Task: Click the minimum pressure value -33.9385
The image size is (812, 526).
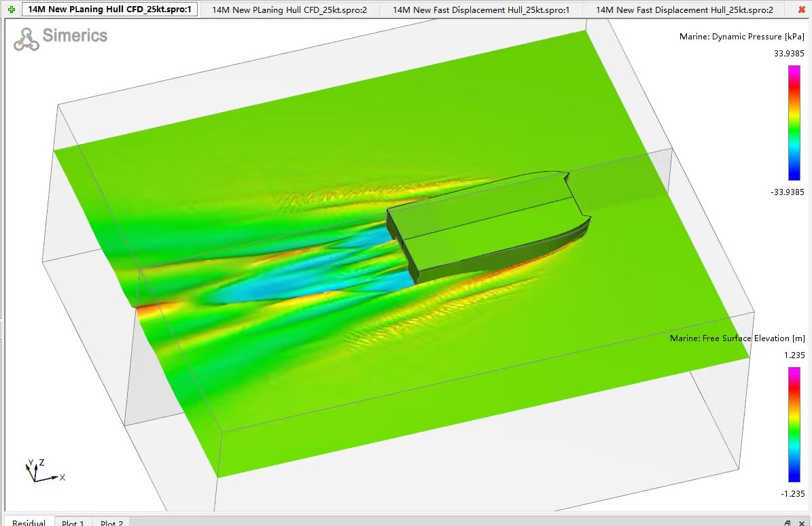Action: point(787,192)
